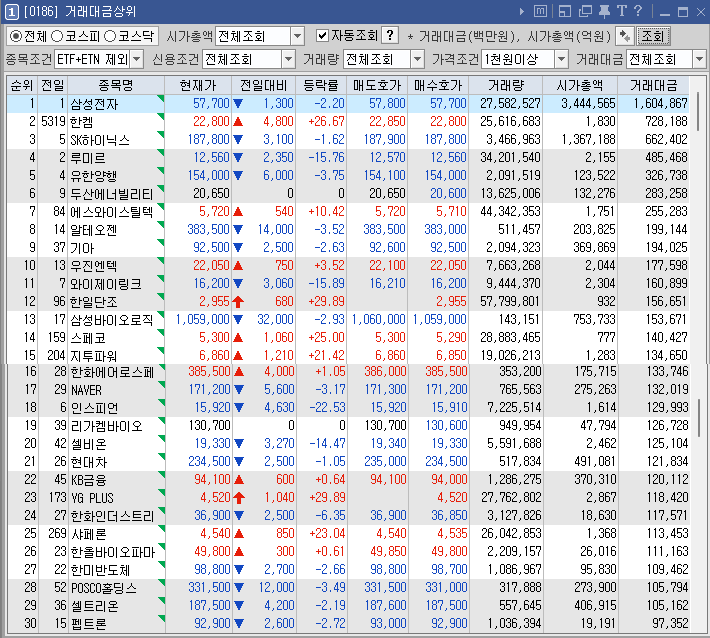Sort by the 순위 column header
Screen dimensions: 710x638
[x=22, y=85]
